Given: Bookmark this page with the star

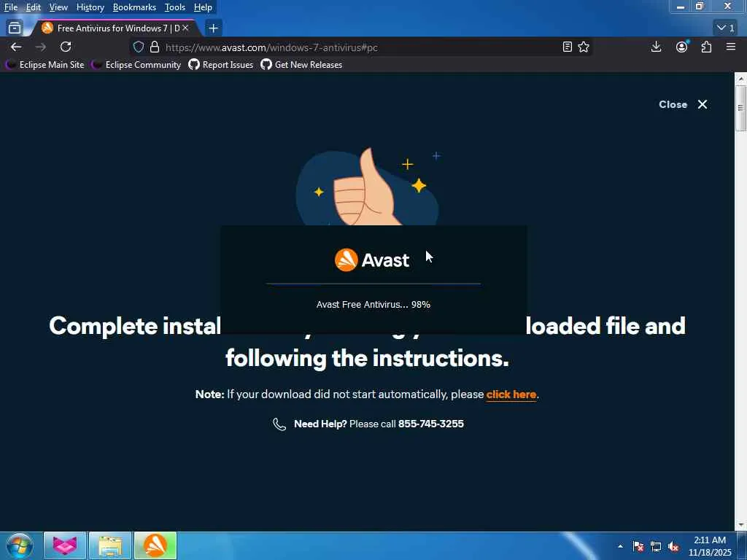Looking at the screenshot, I should click(584, 47).
